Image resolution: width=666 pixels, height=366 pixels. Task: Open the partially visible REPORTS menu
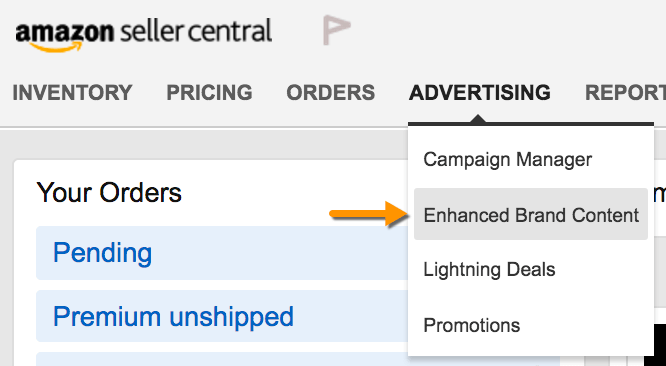click(625, 92)
